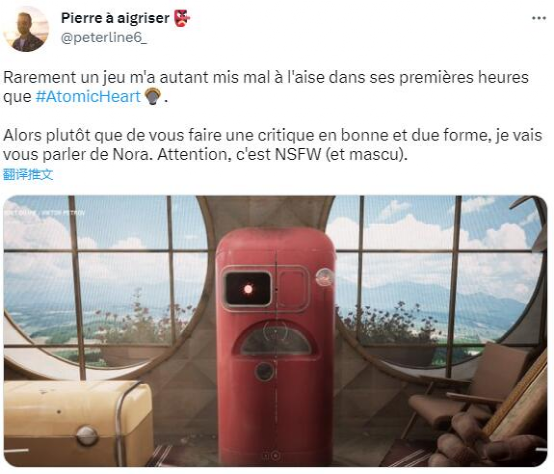Open the @peterline6_ handle

104,37
